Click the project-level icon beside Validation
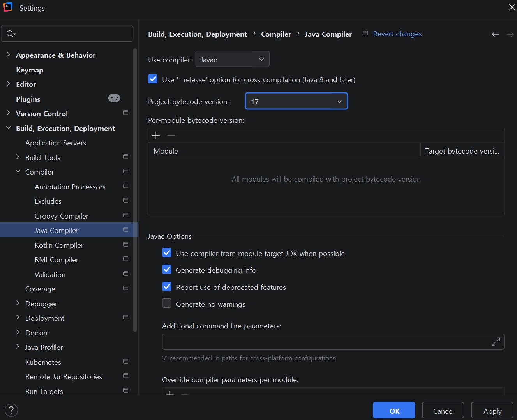The image size is (517, 420). point(125,274)
